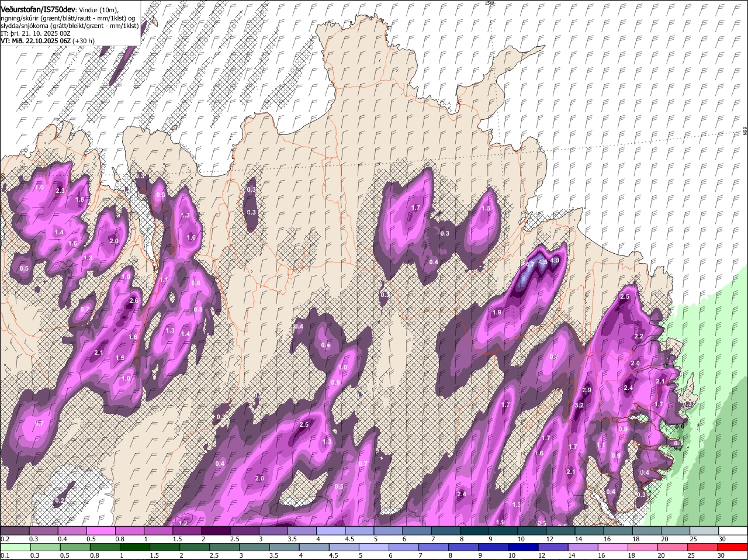Click the dark teal 8–9 swatch in top legend
Viewport: 748px width, 560px height.
tap(474, 530)
